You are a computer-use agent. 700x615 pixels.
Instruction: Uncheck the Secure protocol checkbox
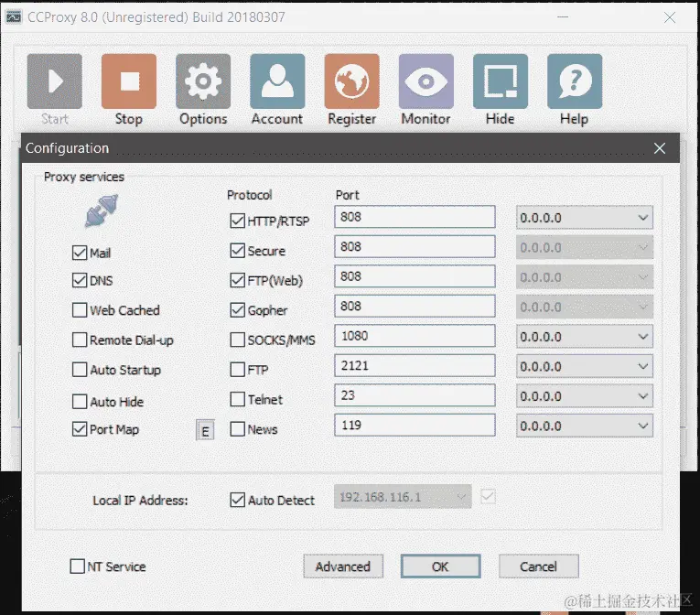[238, 251]
